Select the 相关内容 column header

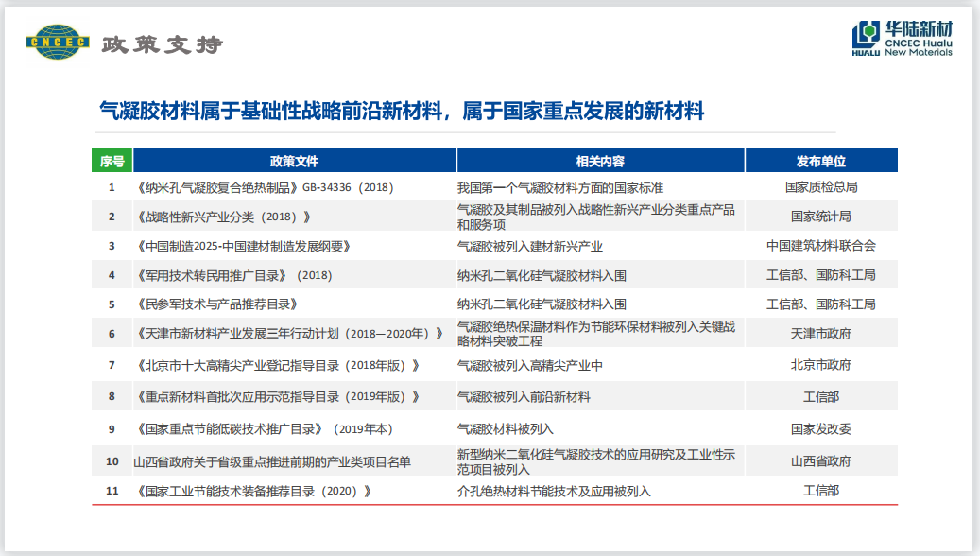click(600, 161)
